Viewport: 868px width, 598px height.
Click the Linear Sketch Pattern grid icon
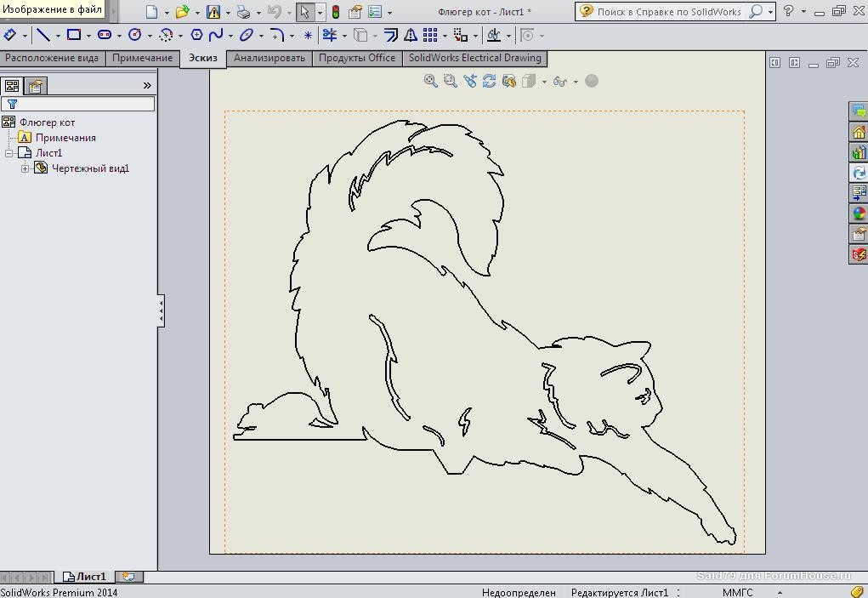pos(430,35)
